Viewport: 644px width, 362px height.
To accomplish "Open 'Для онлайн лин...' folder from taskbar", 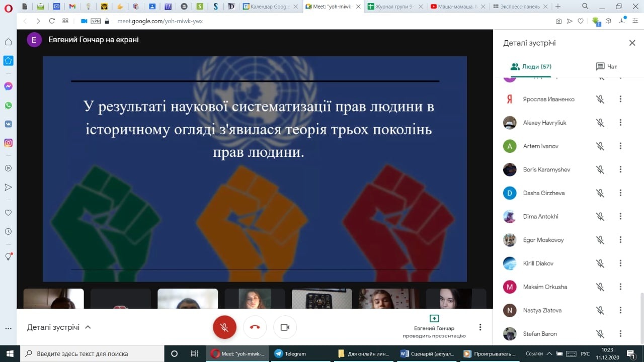I will pyautogui.click(x=364, y=353).
